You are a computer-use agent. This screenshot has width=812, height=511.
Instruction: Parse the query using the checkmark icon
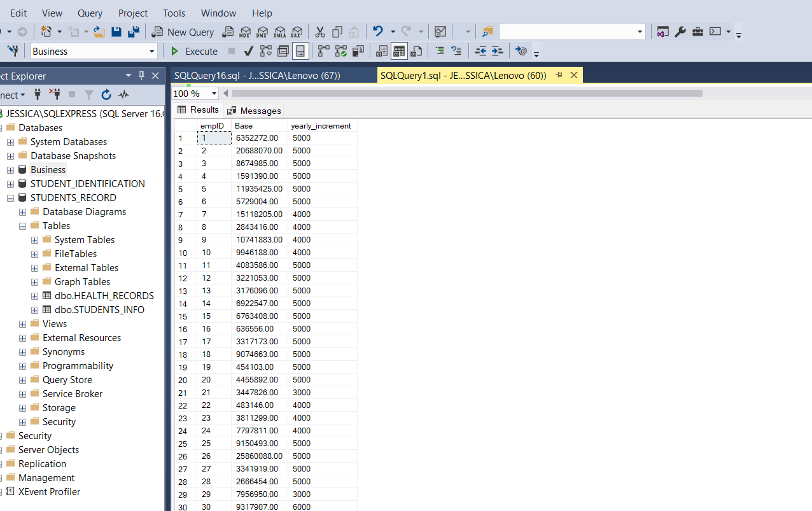(x=248, y=51)
